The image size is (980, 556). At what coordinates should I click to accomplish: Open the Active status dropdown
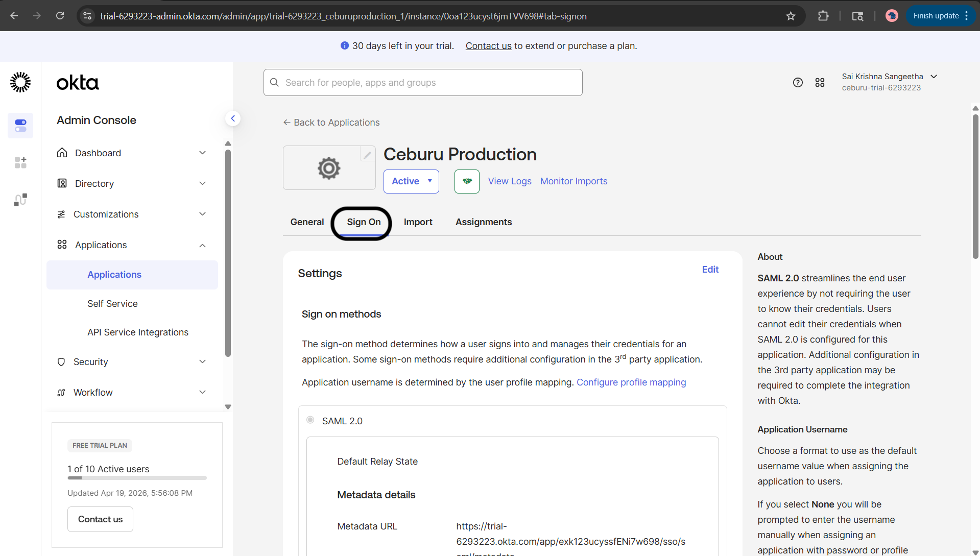pos(411,181)
